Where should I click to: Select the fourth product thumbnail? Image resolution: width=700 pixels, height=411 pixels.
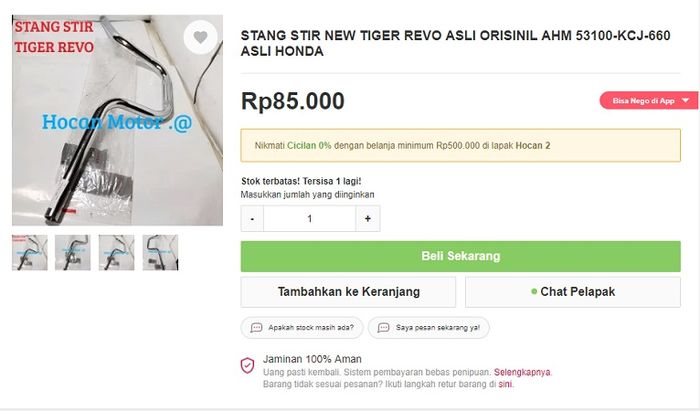(161, 253)
